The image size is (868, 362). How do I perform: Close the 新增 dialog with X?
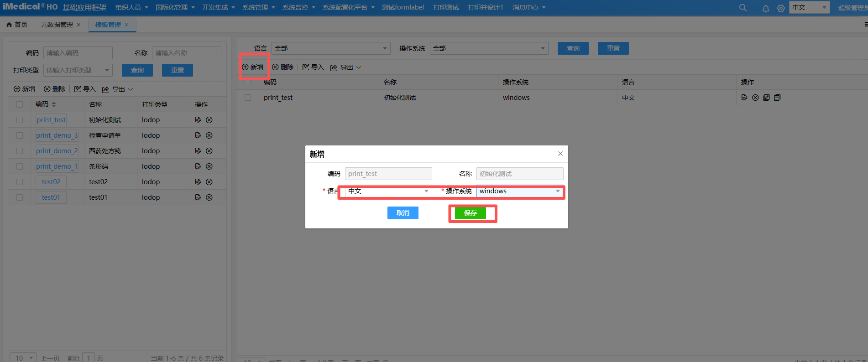click(x=560, y=154)
